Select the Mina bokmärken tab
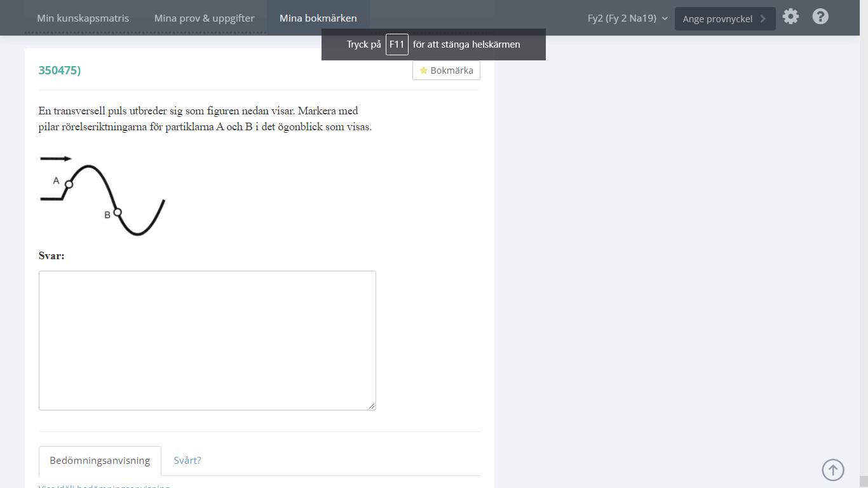 [x=318, y=18]
